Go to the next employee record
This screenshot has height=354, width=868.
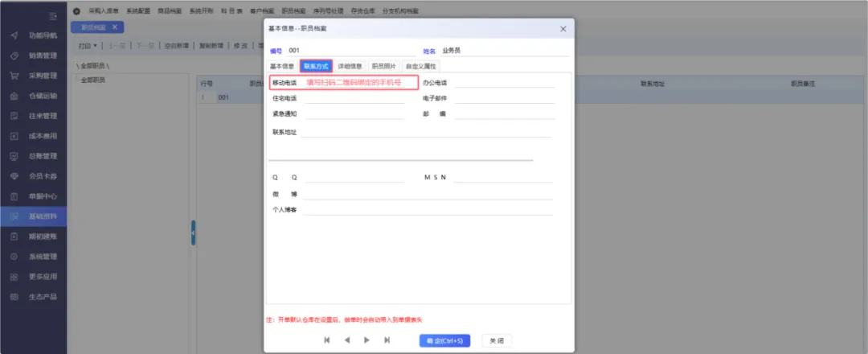coord(367,340)
